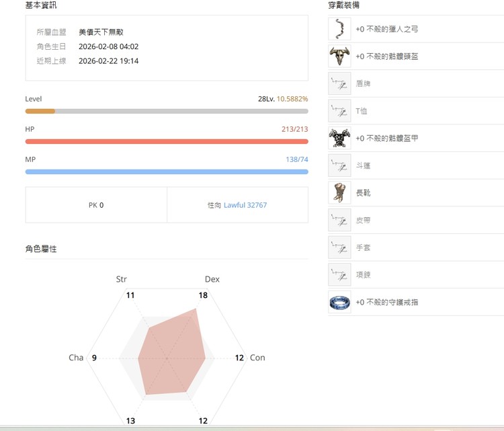Click the red HP bar
This screenshot has height=431, width=504.
[x=166, y=141]
